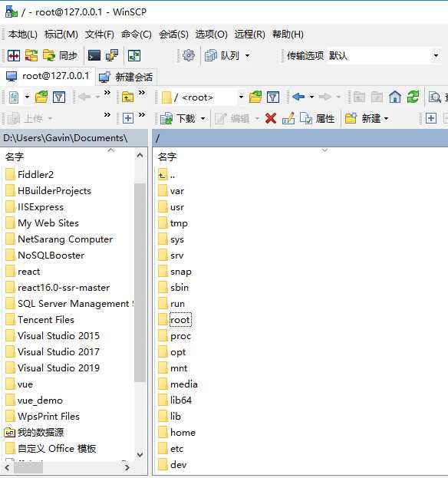Open terminal console icon
This screenshot has height=478, width=448.
pyautogui.click(x=94, y=56)
